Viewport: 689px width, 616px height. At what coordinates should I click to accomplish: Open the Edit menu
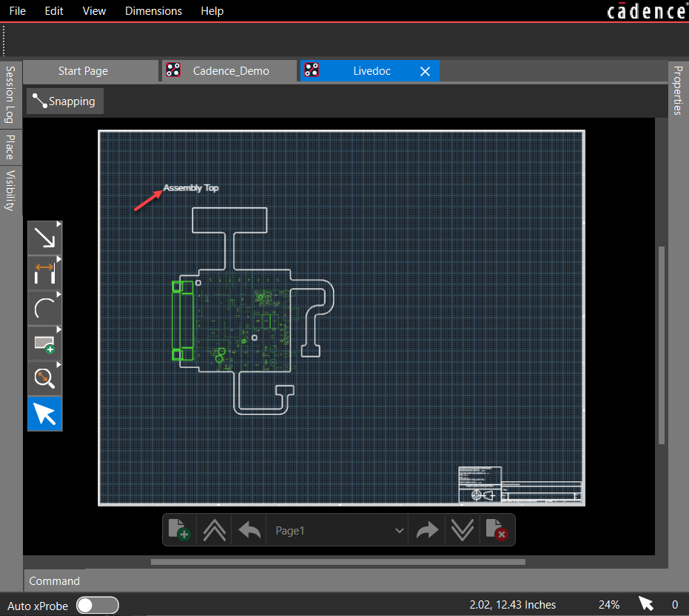coord(54,11)
